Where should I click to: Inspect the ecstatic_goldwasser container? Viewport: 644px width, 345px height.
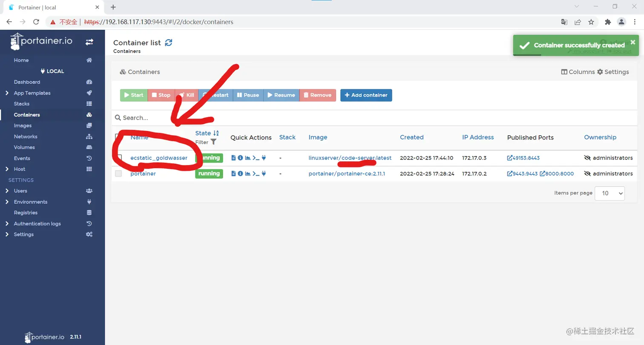pyautogui.click(x=240, y=158)
